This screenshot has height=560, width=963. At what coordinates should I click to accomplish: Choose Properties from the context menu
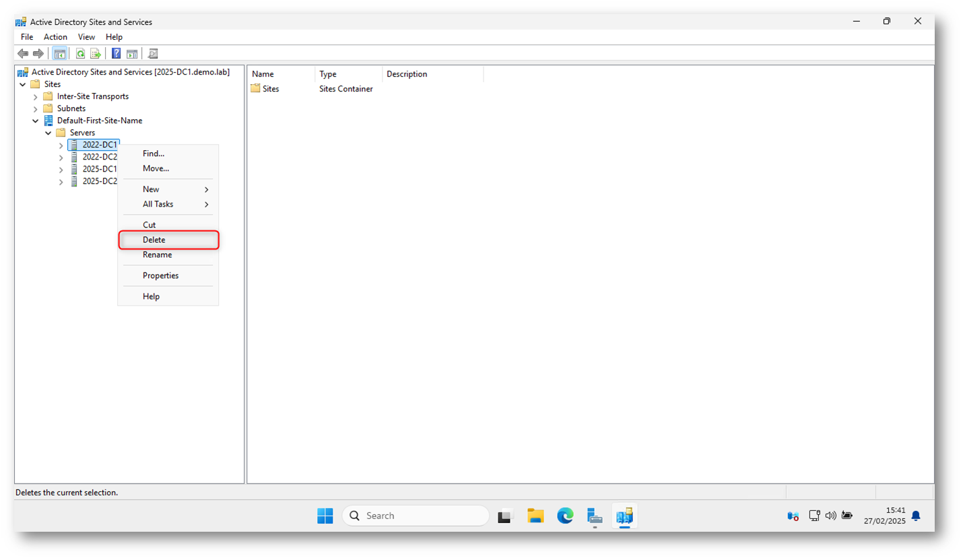point(168,275)
